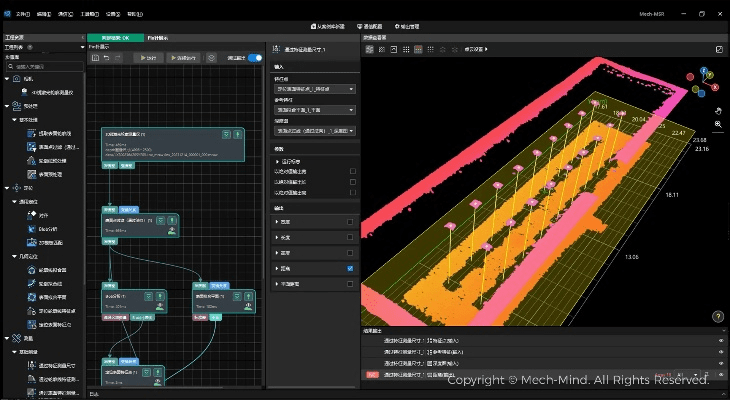Open the first menu in the menu bar
Image resolution: width=730 pixels, height=400 pixels.
click(22, 14)
